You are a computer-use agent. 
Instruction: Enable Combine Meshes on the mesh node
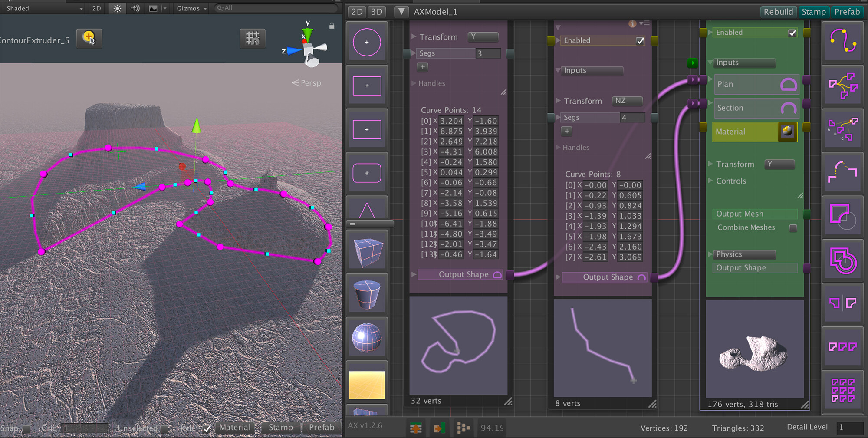pos(793,228)
